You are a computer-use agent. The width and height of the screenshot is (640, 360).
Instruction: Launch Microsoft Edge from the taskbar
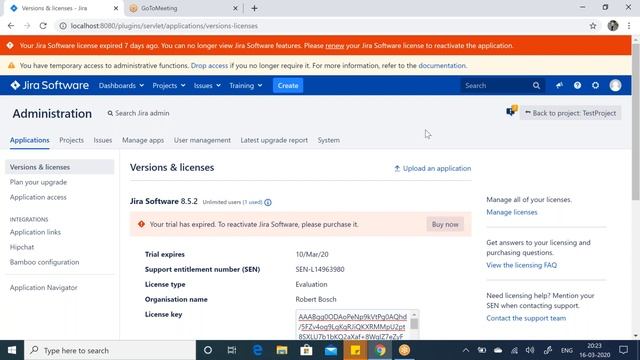click(257, 350)
